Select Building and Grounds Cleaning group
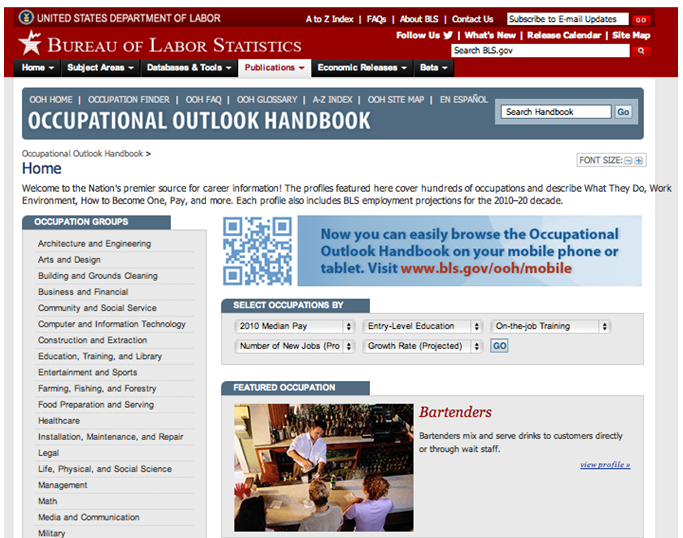 98,276
